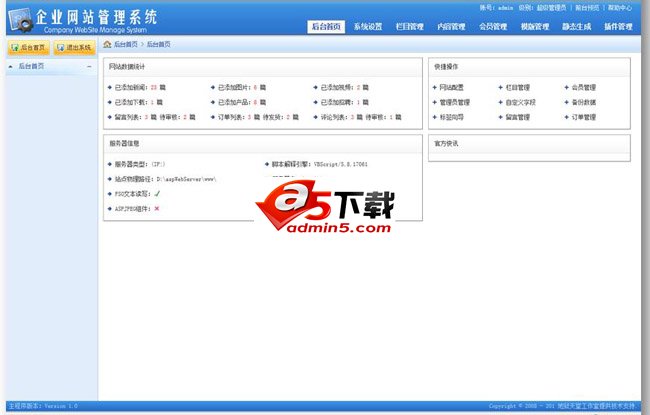Image resolution: width=650 pixels, height=415 pixels.
Task: Click the 前台预览 link in header
Action: coord(587,8)
